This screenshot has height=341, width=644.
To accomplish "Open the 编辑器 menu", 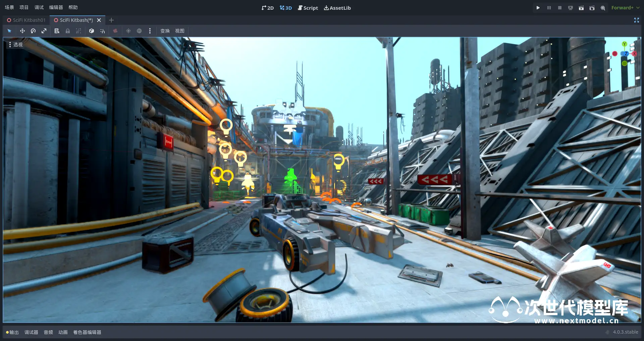I will (x=56, y=7).
